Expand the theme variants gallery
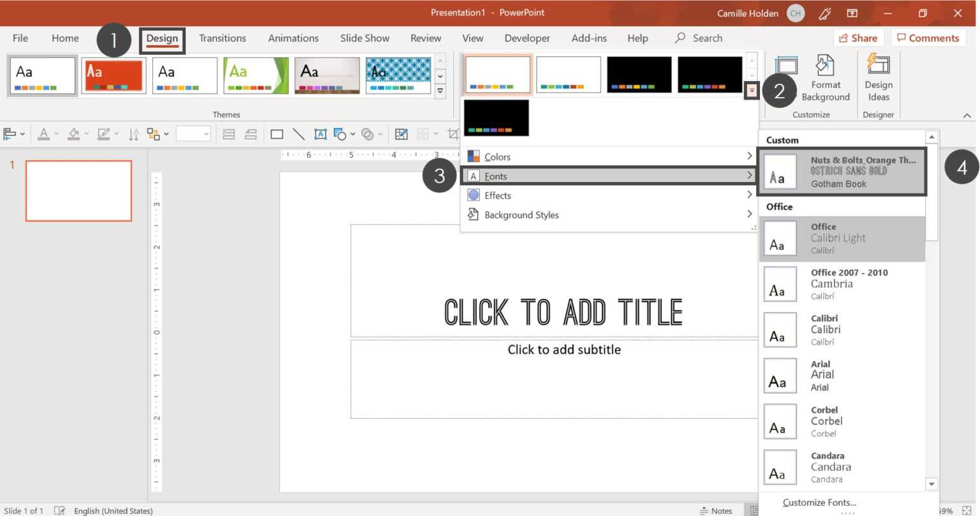The width and height of the screenshot is (980, 516). pyautogui.click(x=752, y=90)
